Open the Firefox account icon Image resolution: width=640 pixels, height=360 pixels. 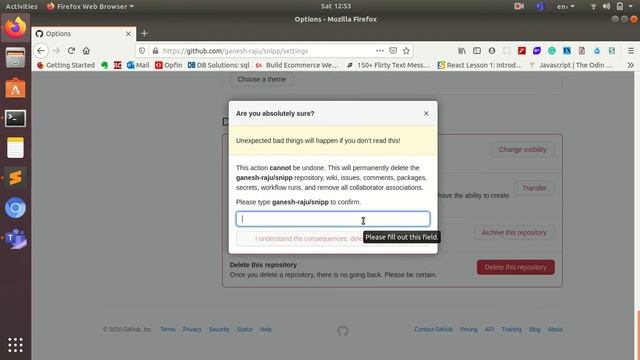(x=492, y=51)
